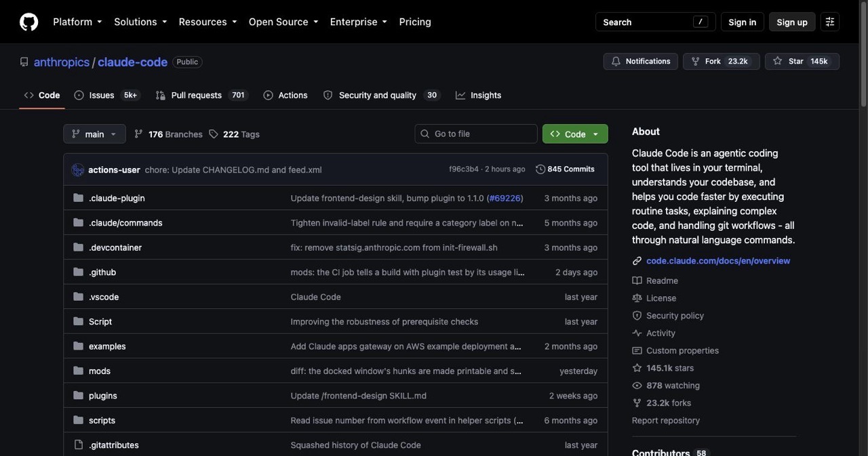Switch to the Issues tab
This screenshot has height=456, width=868.
click(107, 96)
